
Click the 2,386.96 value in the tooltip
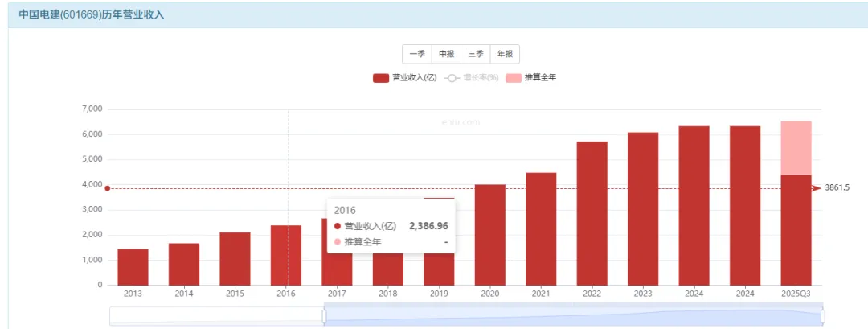pos(428,226)
